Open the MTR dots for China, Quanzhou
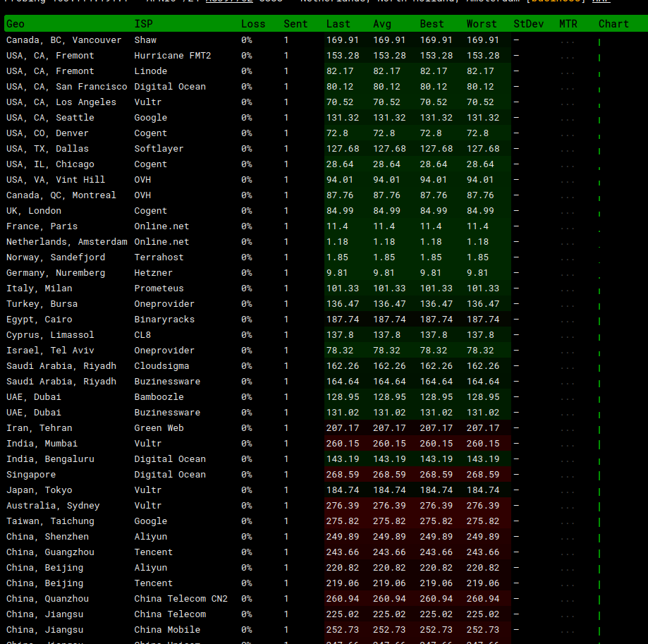 click(568, 600)
